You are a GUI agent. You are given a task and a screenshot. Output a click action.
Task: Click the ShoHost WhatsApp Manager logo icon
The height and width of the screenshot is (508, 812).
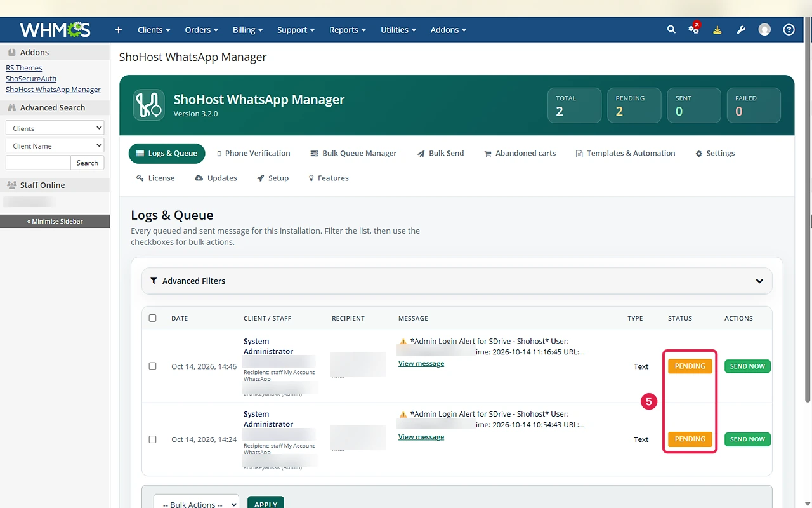pos(148,105)
